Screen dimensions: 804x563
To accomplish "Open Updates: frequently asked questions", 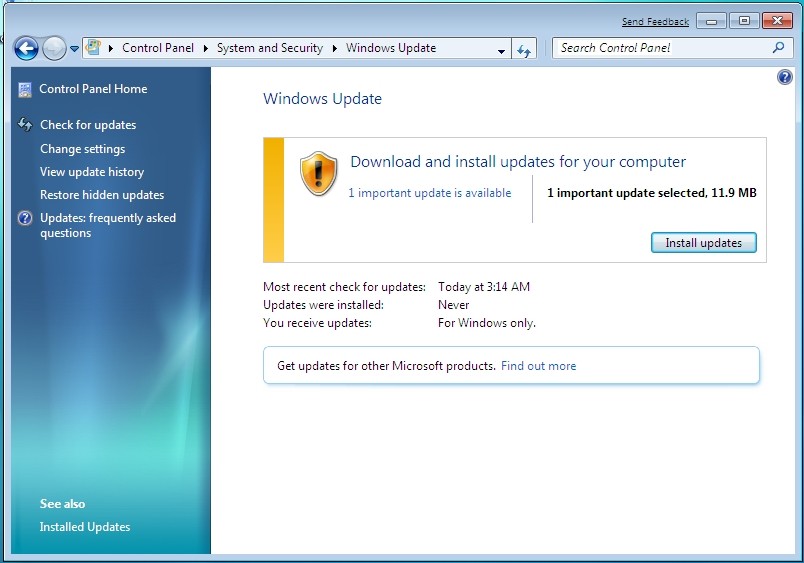I will [x=108, y=225].
